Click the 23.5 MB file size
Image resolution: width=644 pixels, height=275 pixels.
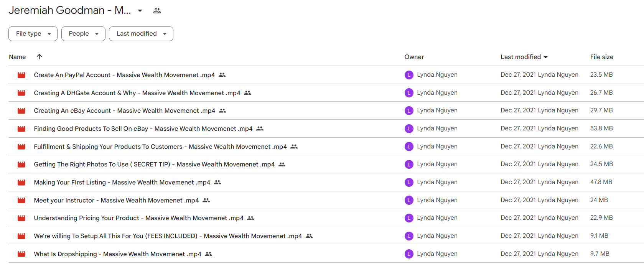(601, 75)
